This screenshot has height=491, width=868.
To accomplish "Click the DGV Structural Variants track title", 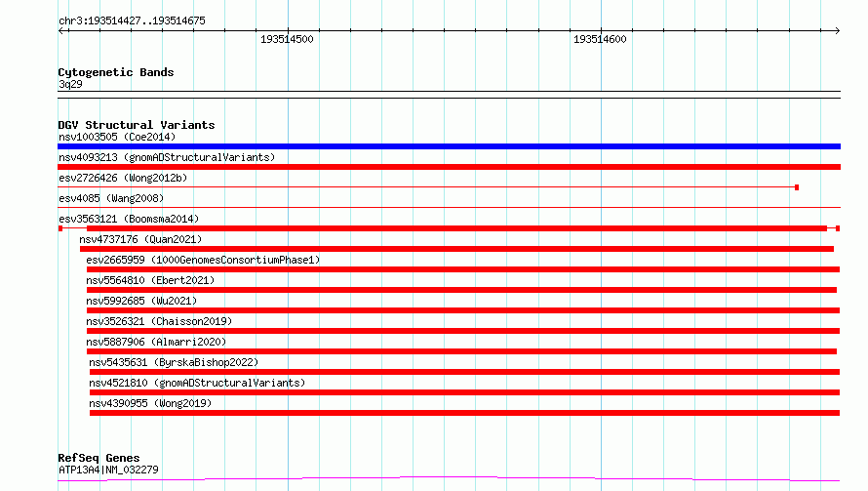I will (137, 125).
